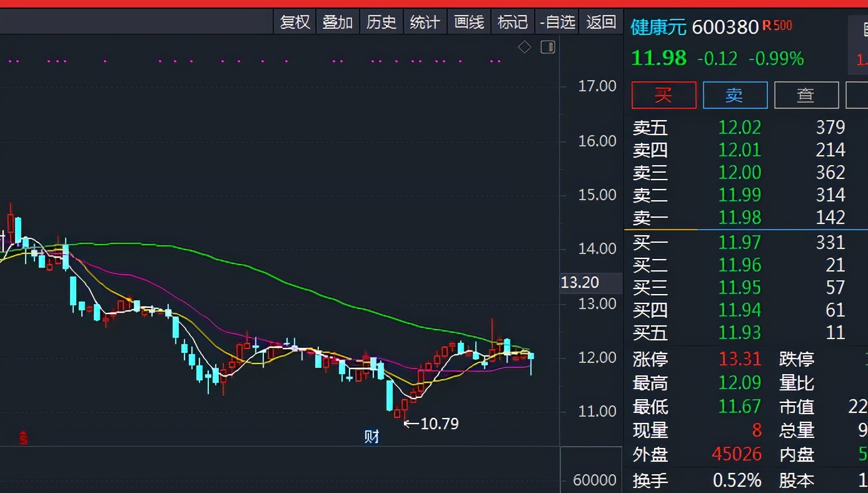Select 买一 price 11.97
This screenshot has height=493, width=868.
[x=740, y=243]
